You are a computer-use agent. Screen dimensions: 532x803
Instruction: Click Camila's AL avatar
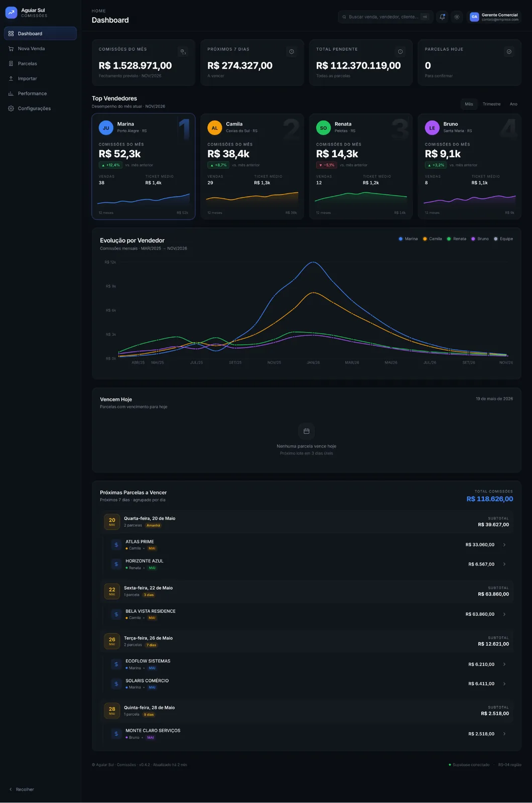coord(214,127)
